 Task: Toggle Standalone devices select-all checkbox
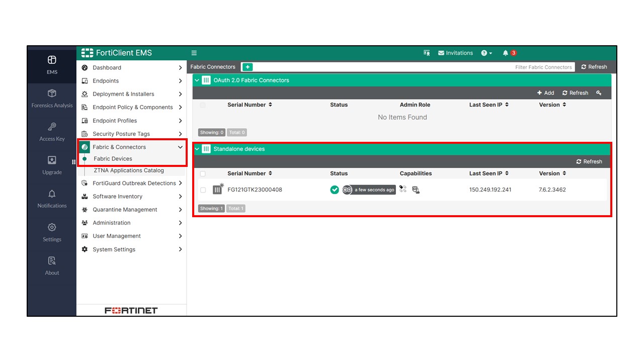click(x=203, y=173)
